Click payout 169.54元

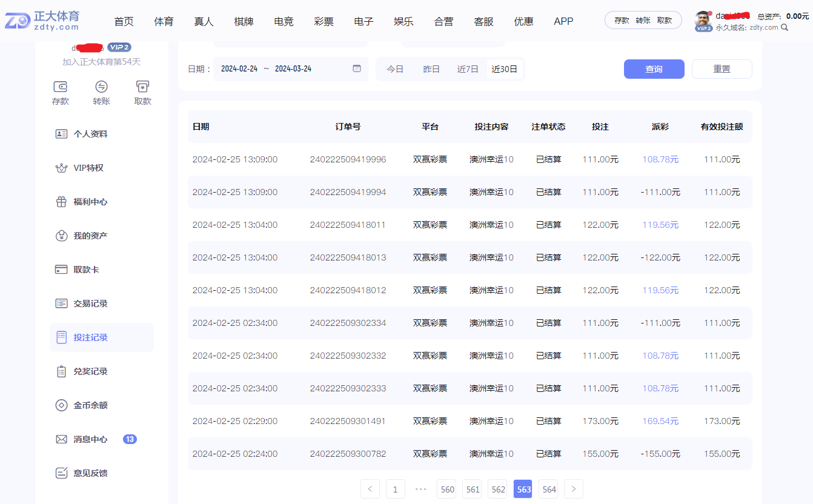tap(660, 421)
